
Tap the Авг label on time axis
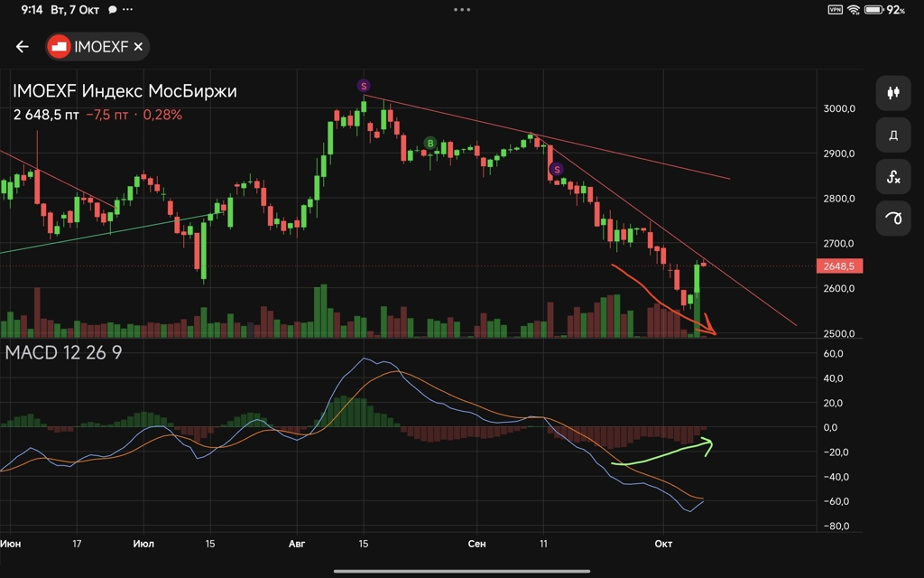(x=298, y=544)
